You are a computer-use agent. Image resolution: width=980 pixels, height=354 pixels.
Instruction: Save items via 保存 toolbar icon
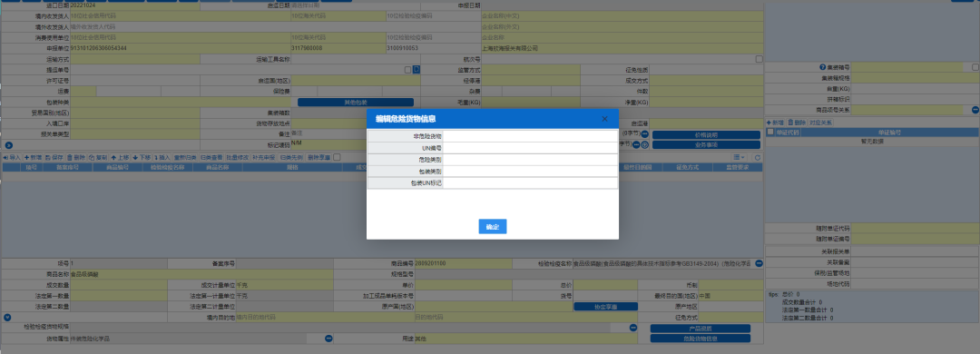(x=54, y=157)
